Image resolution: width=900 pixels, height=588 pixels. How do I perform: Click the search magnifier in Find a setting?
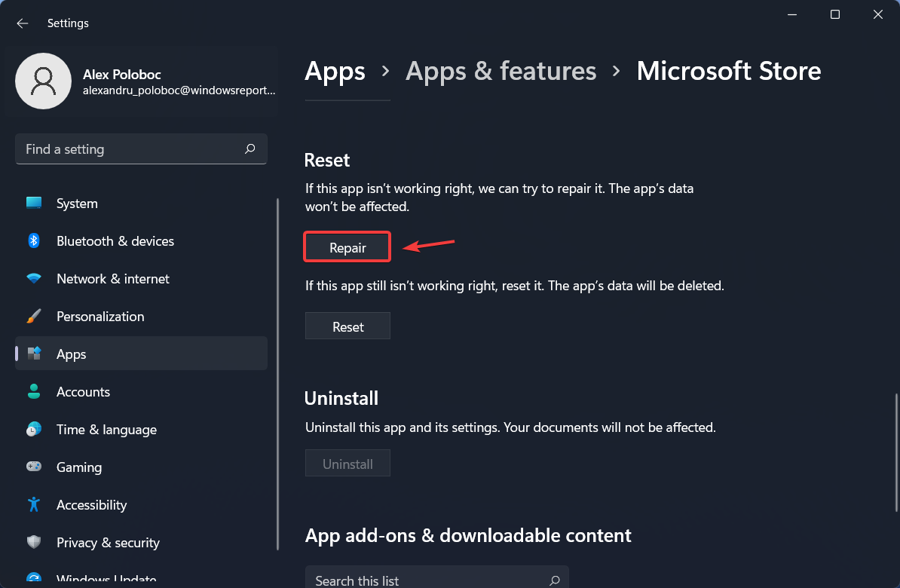249,149
